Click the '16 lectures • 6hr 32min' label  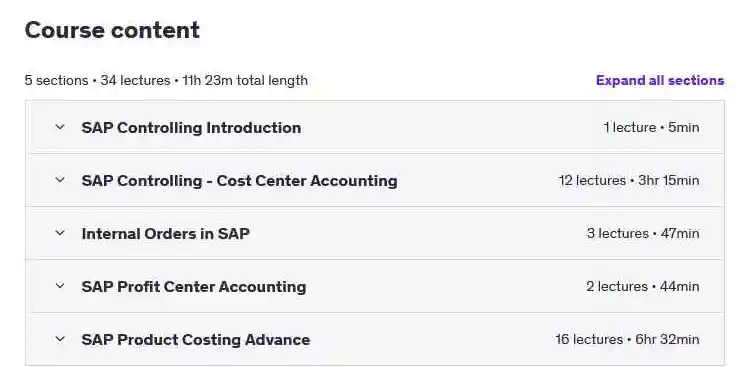click(x=627, y=339)
